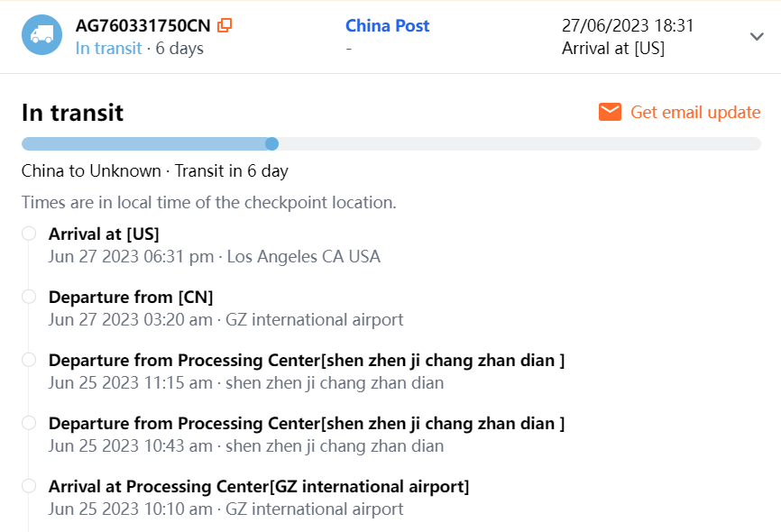Click the In transit heading
This screenshot has width=781, height=532.
pos(72,113)
